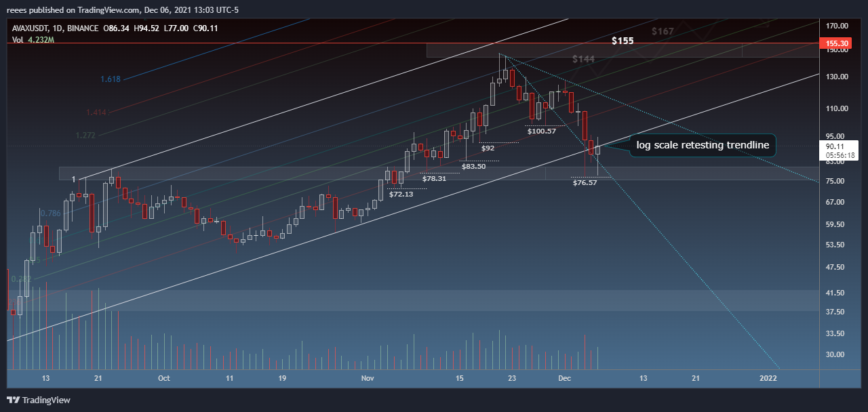Click the 1.618 Fib channel label
The height and width of the screenshot is (412, 868).
(x=110, y=79)
